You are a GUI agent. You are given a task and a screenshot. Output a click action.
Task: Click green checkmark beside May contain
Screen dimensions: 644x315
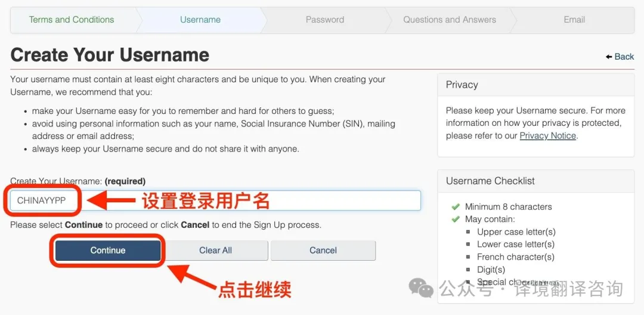[455, 219]
